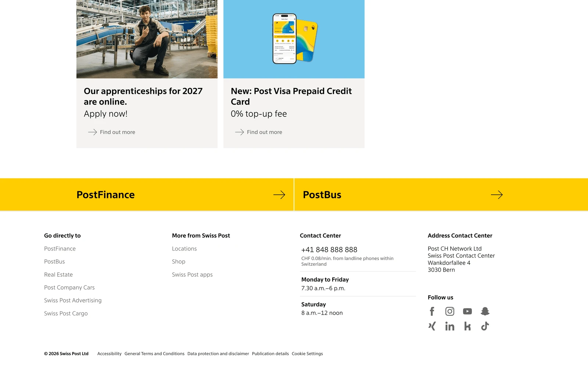Click 'Saturday' opening hours label
Screen dimensions: 588x368
point(313,304)
